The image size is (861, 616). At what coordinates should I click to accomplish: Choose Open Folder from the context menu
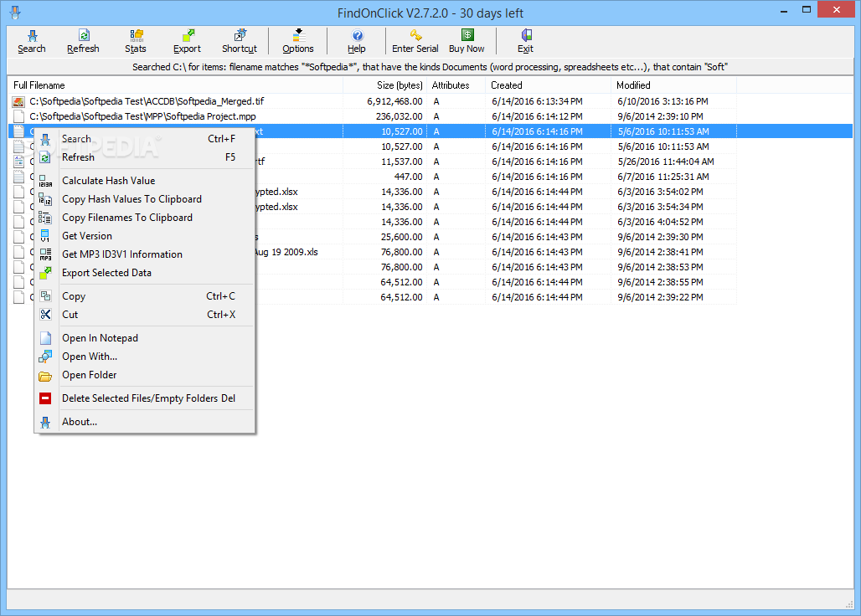pos(145,375)
